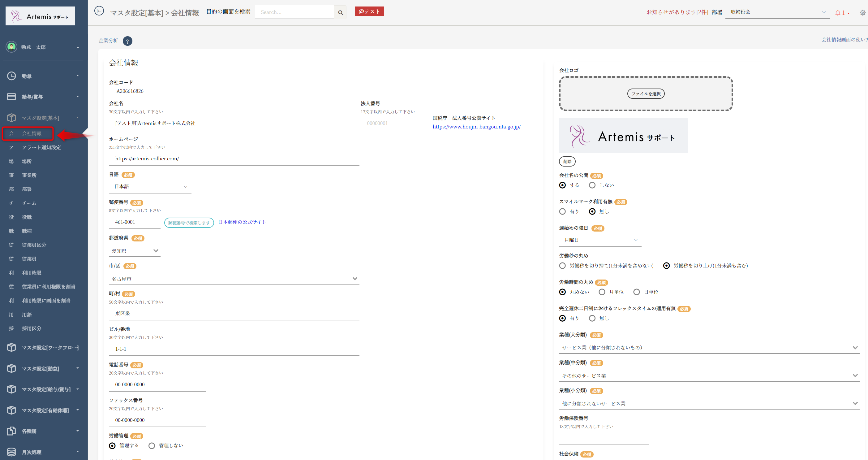Open the 週始めの曜日 dropdown
This screenshot has width=868, height=460.
pos(600,240)
